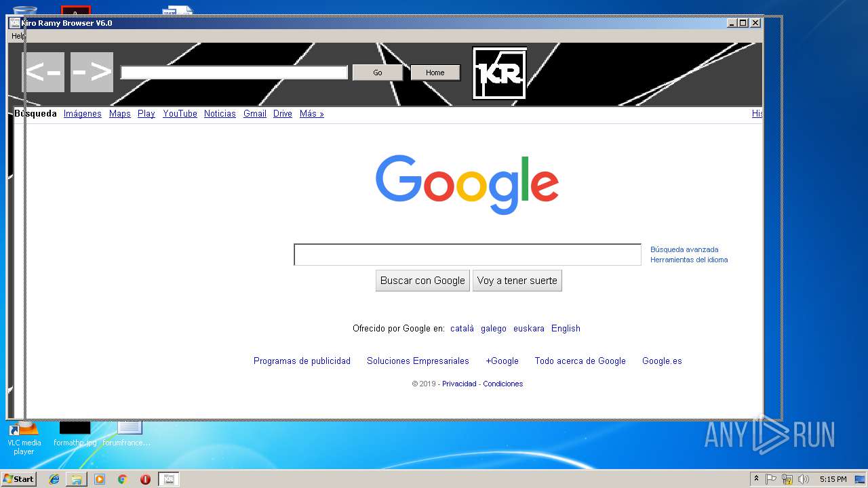Select the forumfrance desktop file
868x488 pixels.
127,434
